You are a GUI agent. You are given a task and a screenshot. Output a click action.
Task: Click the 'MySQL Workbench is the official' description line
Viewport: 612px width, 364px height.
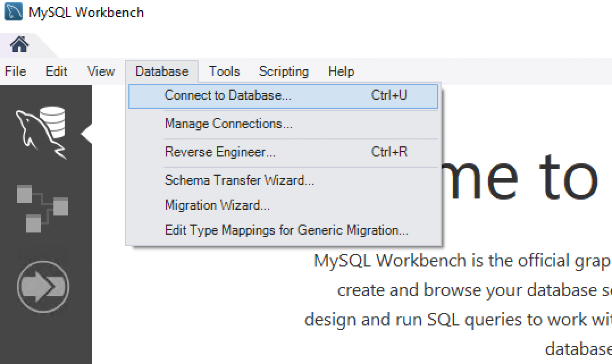[x=463, y=261]
